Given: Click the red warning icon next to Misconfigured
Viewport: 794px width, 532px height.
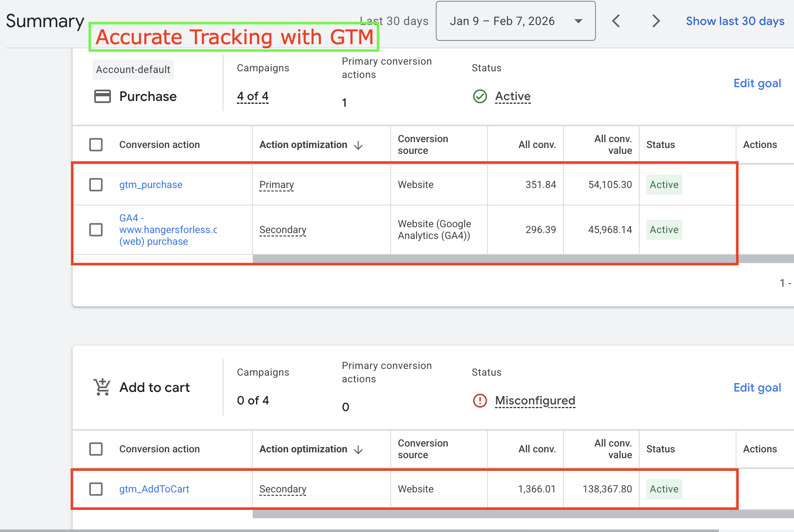Looking at the screenshot, I should pyautogui.click(x=480, y=401).
